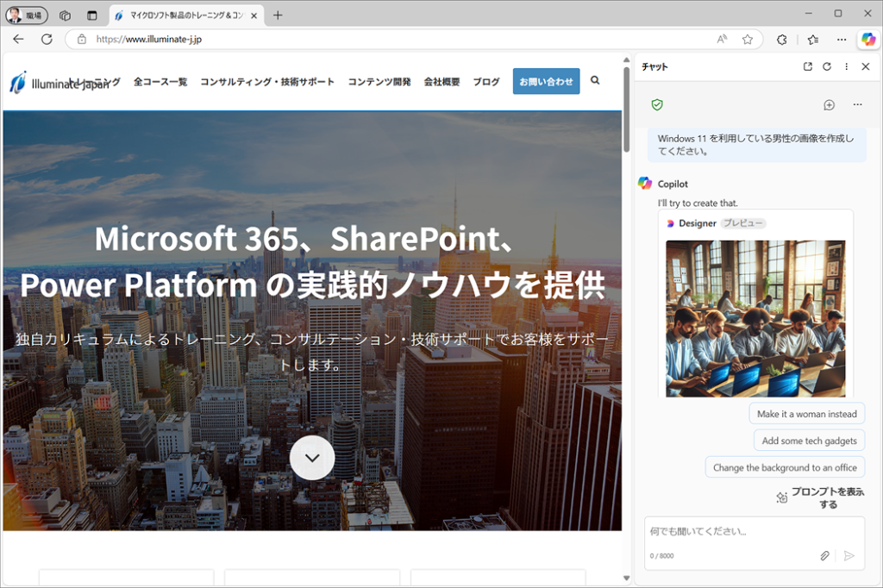
Task: Attach a file with the paperclip icon
Action: [824, 555]
